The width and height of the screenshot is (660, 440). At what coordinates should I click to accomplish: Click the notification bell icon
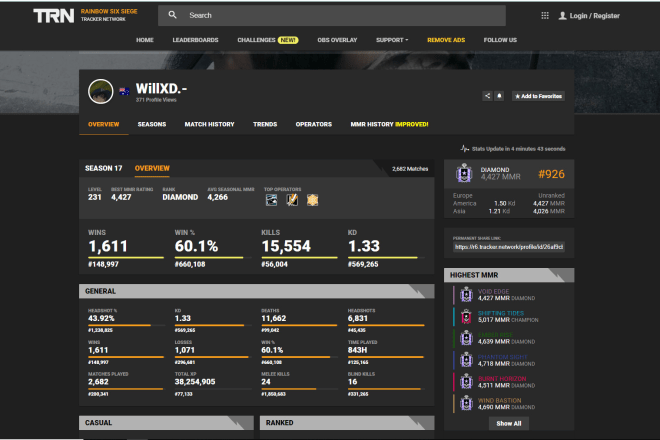(x=499, y=96)
